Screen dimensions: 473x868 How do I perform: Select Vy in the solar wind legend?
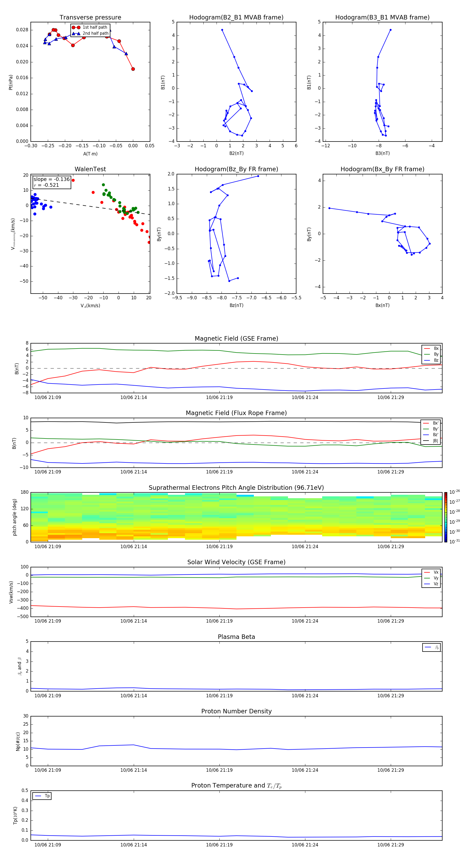tap(431, 578)
